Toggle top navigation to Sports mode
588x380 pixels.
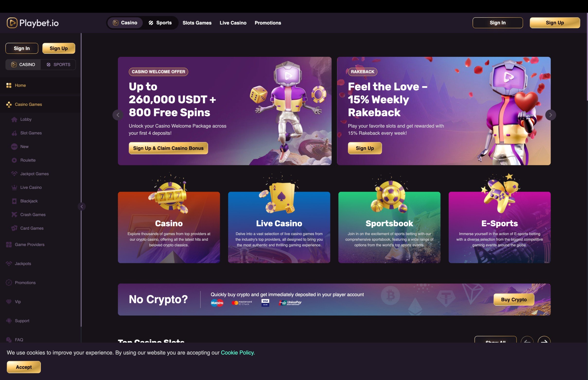tap(160, 23)
